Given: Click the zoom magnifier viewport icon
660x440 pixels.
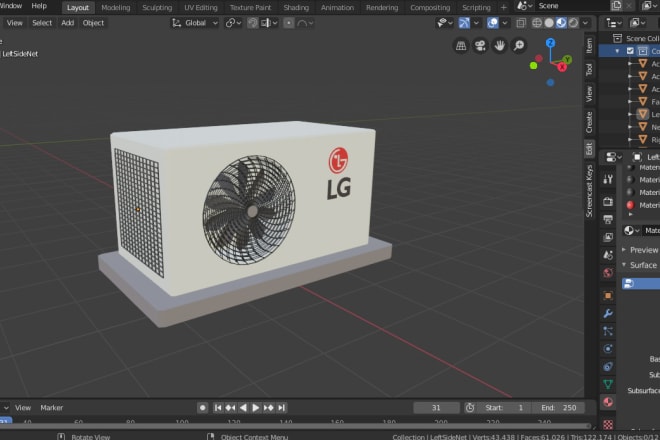Looking at the screenshot, I should click(x=519, y=45).
